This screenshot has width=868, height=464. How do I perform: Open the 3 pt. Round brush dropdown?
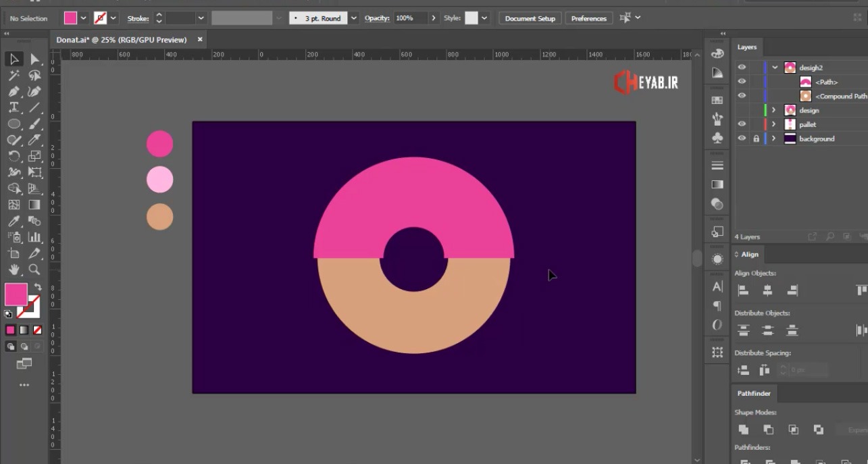(353, 18)
